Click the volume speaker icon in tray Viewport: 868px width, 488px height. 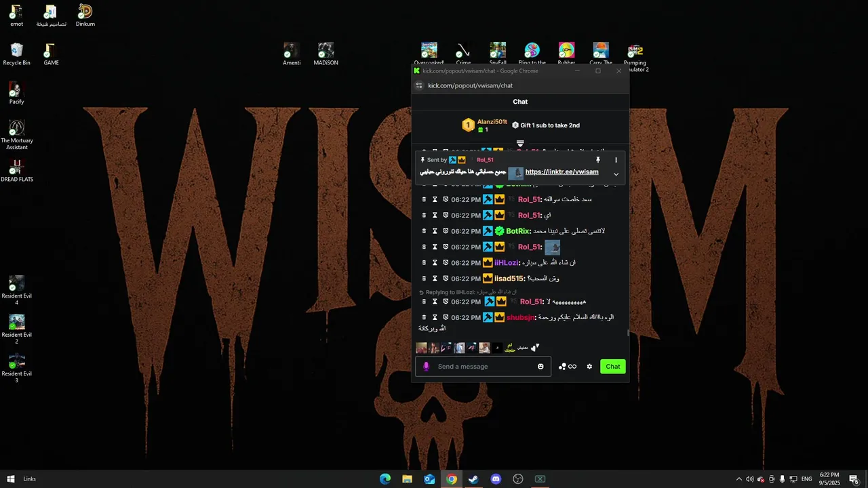(x=749, y=479)
